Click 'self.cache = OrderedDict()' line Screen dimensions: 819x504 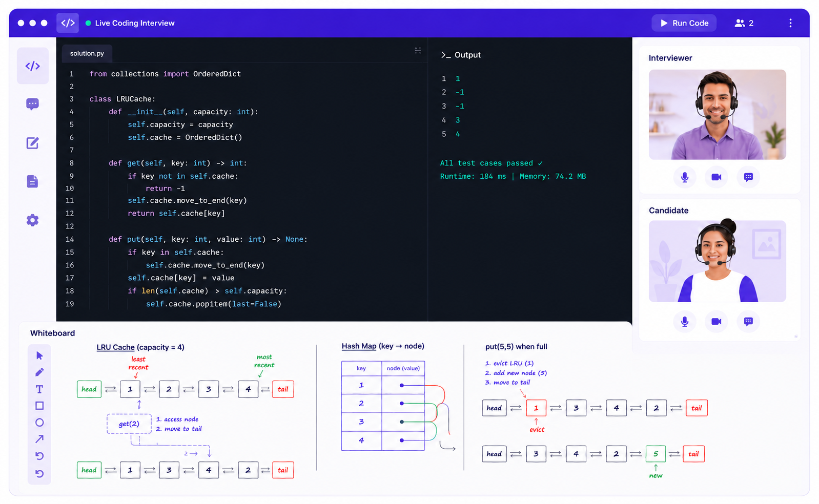(185, 137)
